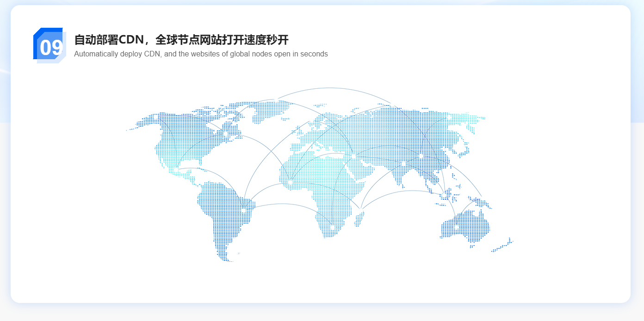Click the blue 09 number badge
Viewport: 644px width, 321px height.
49,45
